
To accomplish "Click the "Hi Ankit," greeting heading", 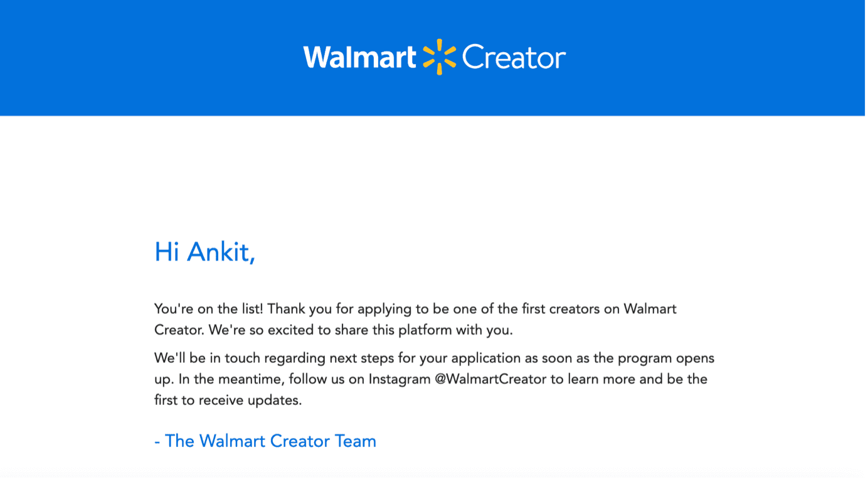I will click(204, 252).
